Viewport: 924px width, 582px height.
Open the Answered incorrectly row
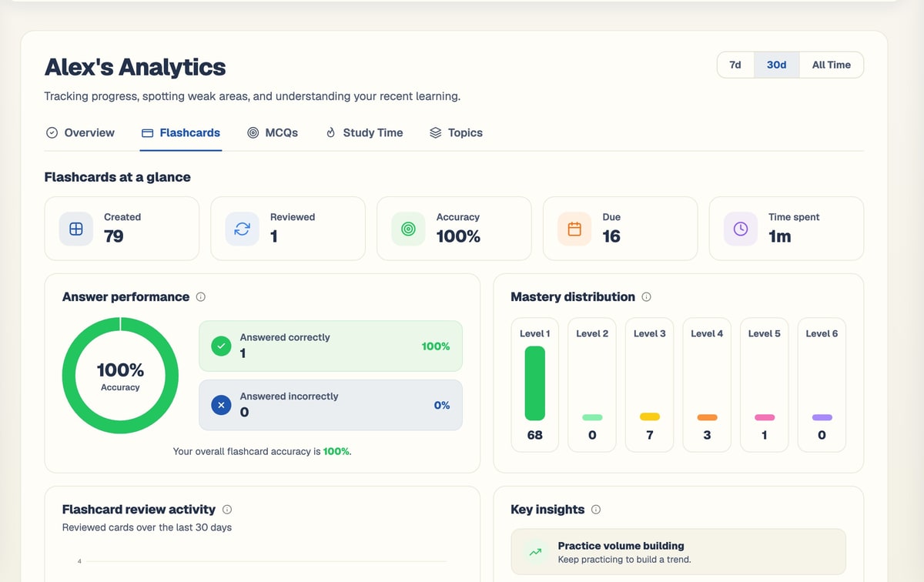tap(331, 405)
